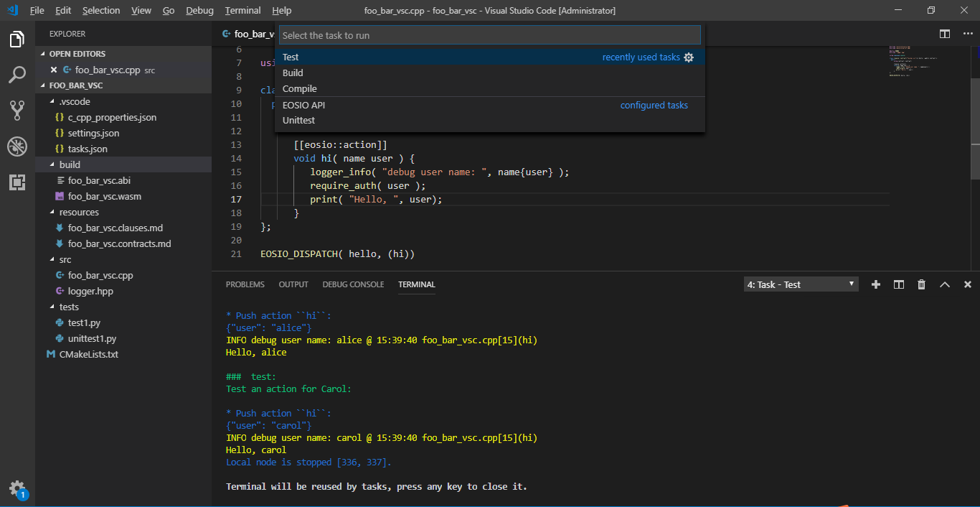Open tasks.json file
The height and width of the screenshot is (507, 980).
[123, 149]
